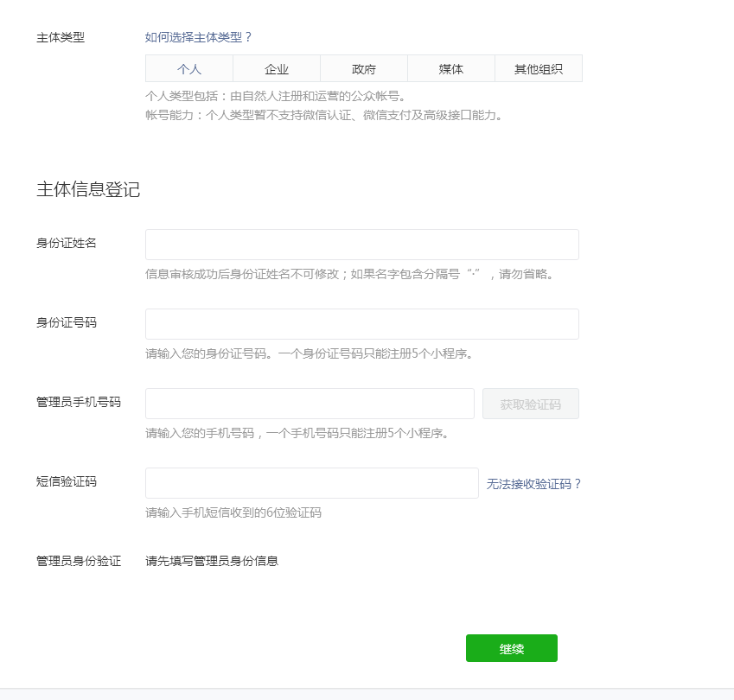Select the 媒体 subject type tab
This screenshot has height=700, width=734.
(x=450, y=68)
